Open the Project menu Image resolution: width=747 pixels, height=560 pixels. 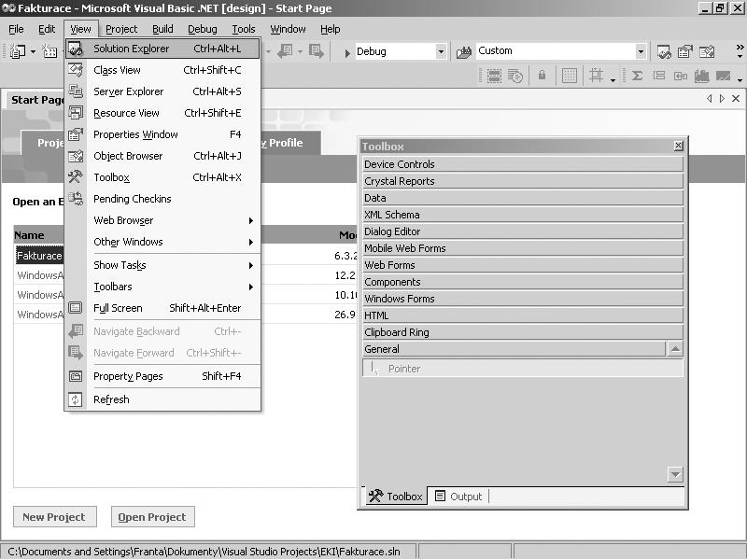coord(121,29)
